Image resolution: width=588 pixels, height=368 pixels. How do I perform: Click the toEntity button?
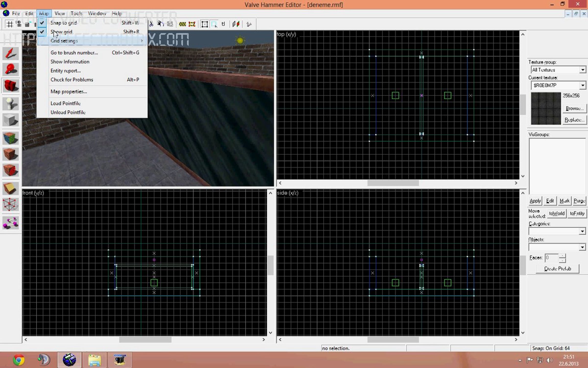click(577, 213)
